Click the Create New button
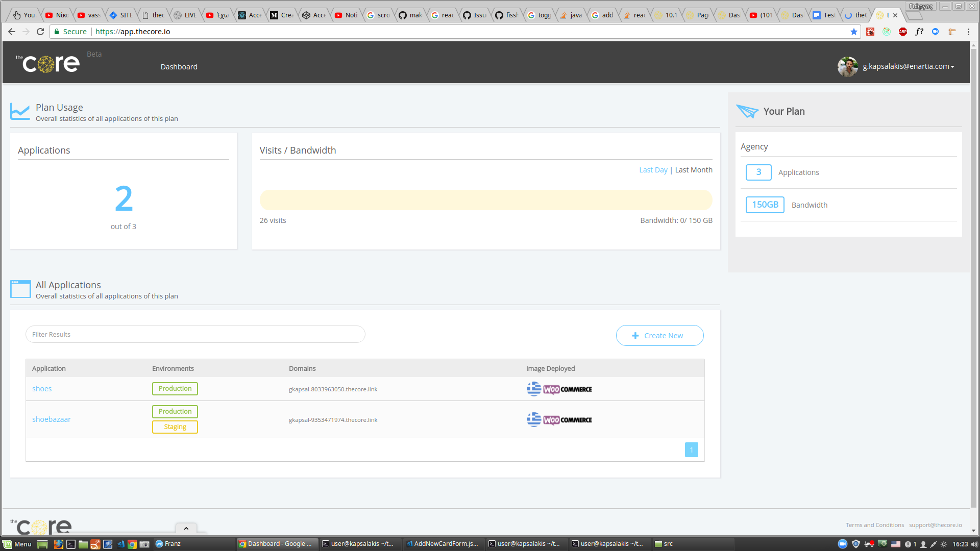 659,336
